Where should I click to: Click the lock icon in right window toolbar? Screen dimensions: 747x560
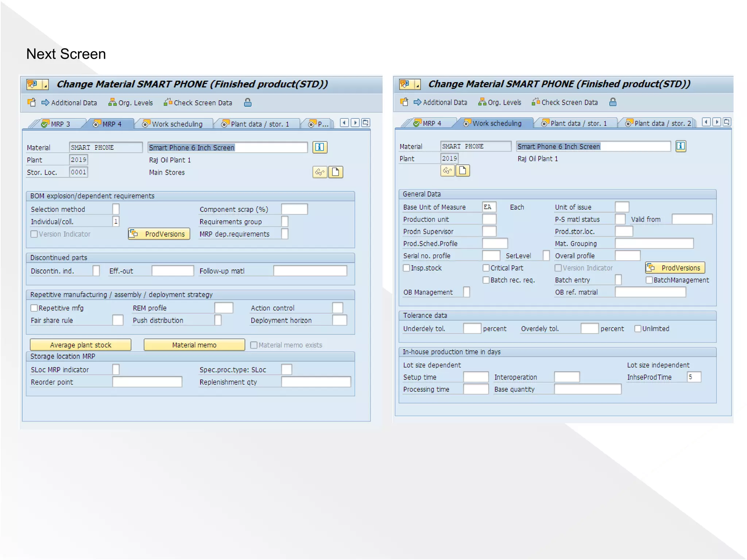tap(613, 102)
